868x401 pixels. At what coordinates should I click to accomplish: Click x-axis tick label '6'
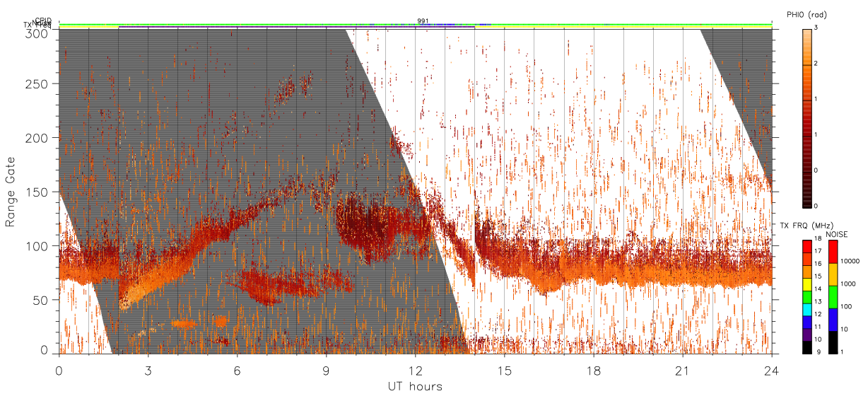click(x=237, y=371)
